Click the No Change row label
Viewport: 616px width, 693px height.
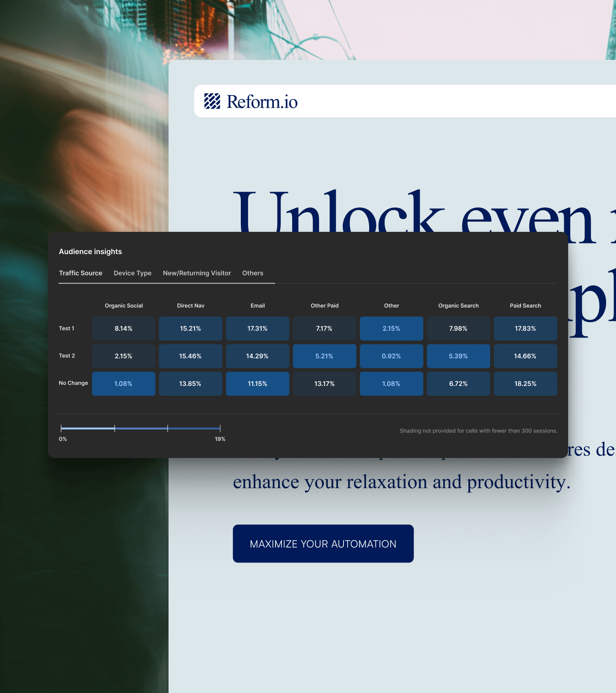[x=73, y=383]
